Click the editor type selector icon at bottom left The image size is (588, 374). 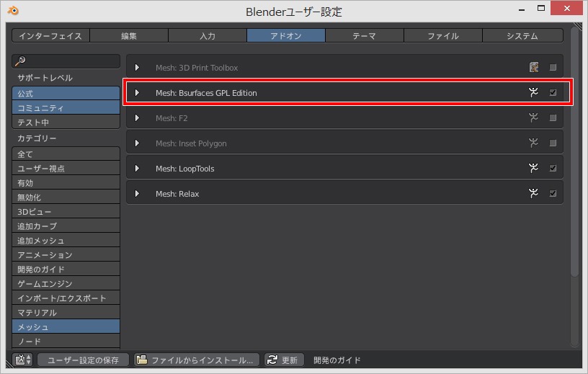coord(23,360)
